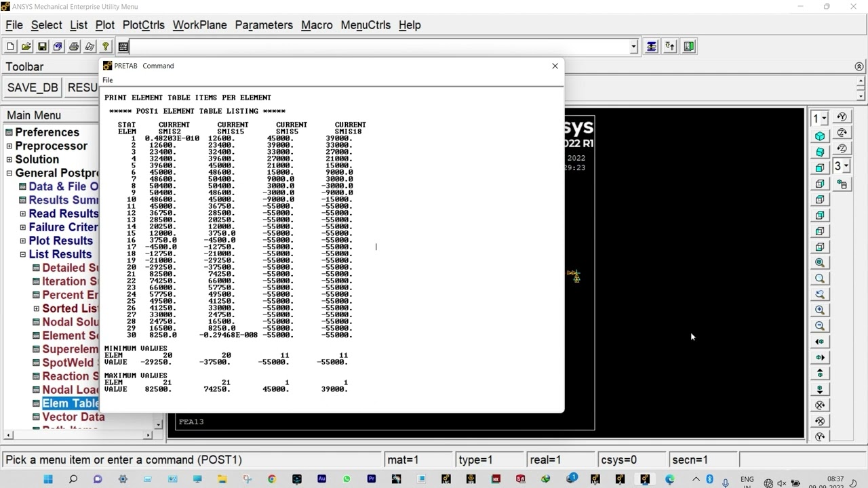Click the Zoom Out minus magnifier
This screenshot has width=868, height=488.
820,326
